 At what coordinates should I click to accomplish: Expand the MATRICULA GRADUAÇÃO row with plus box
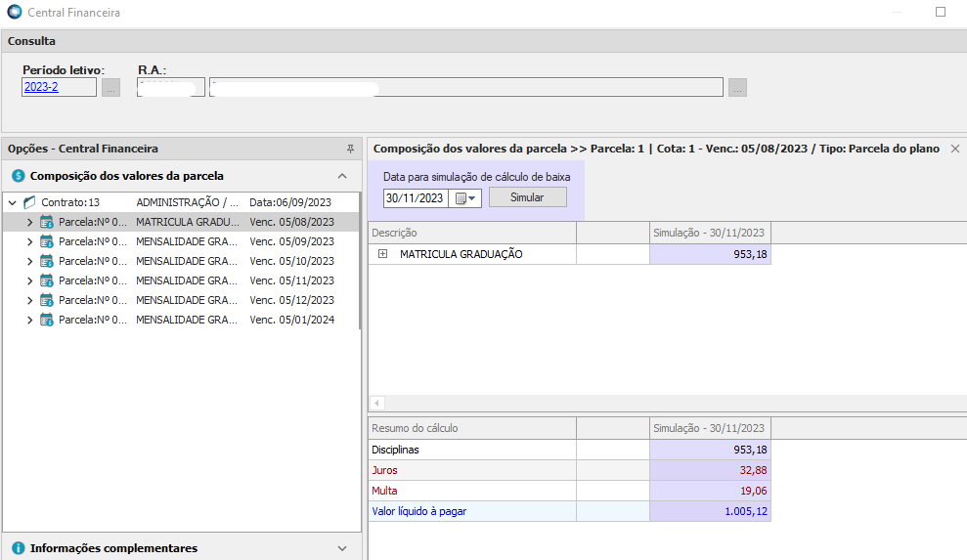383,254
